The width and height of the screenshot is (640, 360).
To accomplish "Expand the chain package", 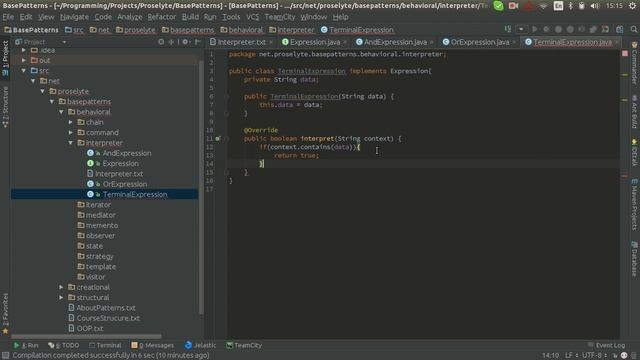I will 71,122.
